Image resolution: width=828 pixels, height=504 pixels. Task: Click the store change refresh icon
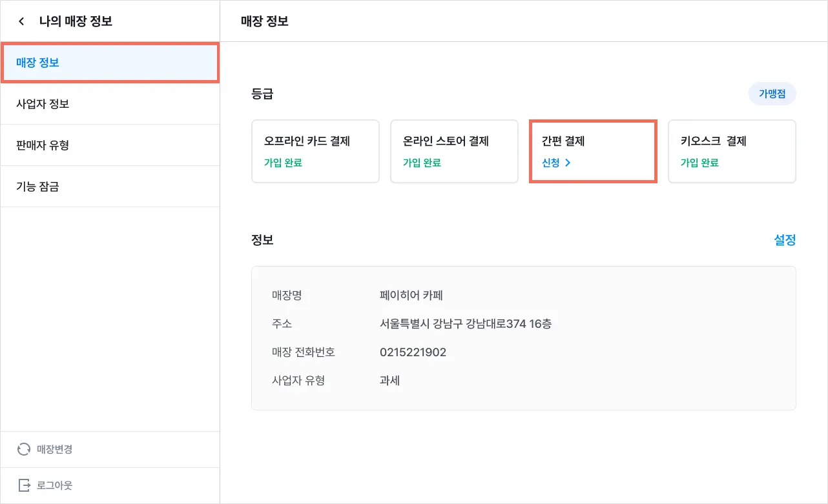(24, 449)
